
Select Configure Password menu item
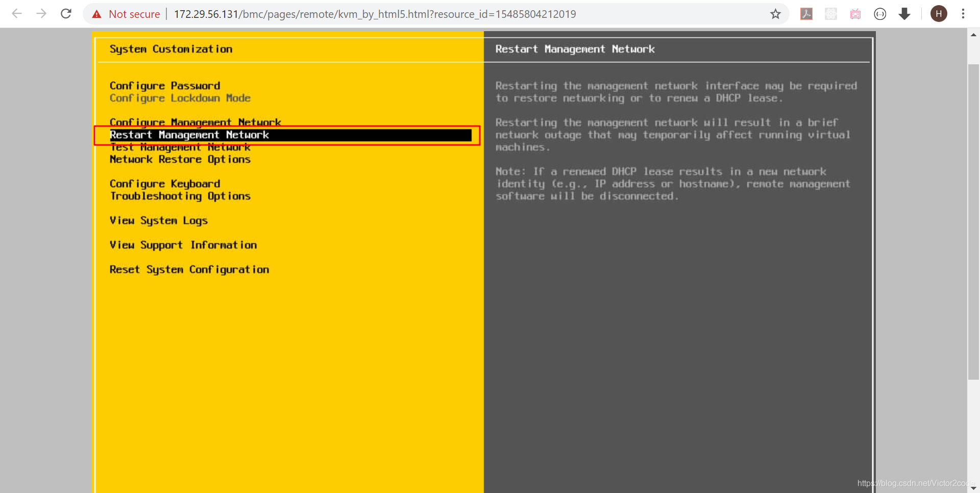point(165,86)
